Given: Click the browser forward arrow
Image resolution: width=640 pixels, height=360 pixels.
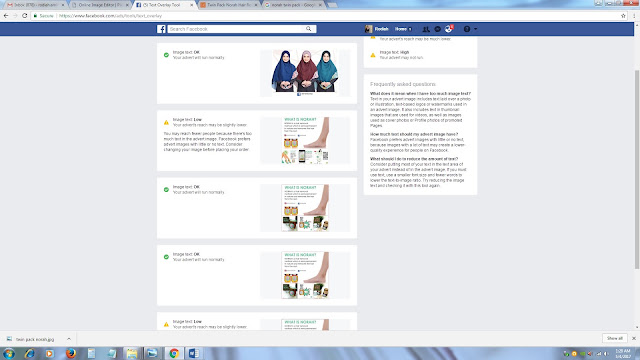Looking at the screenshot, I should tap(15, 16).
